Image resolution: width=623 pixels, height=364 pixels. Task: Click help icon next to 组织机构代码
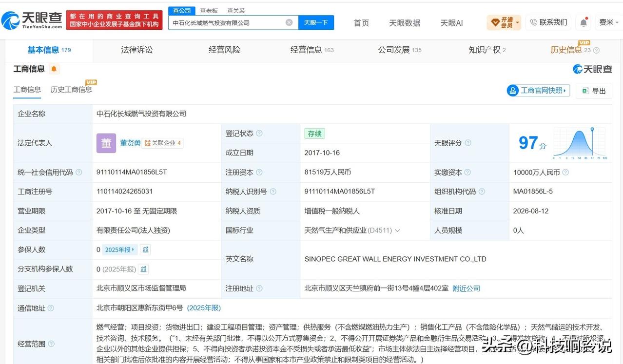click(x=482, y=192)
